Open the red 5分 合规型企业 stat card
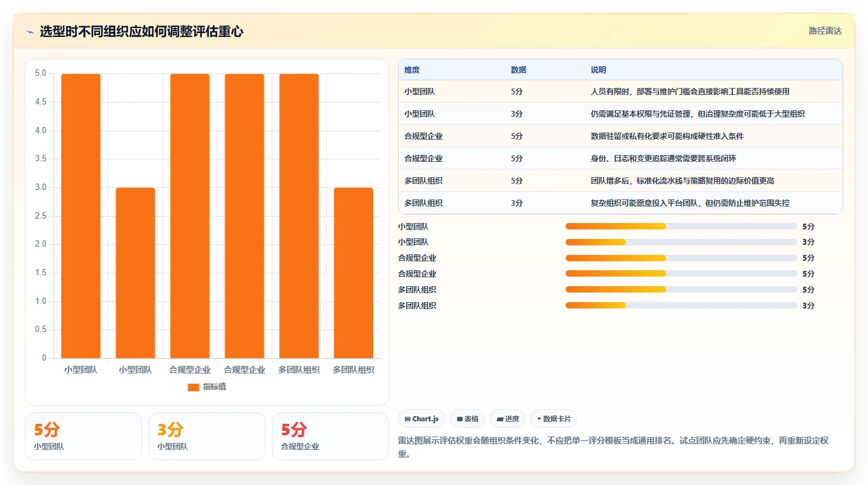The height and width of the screenshot is (485, 868). tap(331, 436)
